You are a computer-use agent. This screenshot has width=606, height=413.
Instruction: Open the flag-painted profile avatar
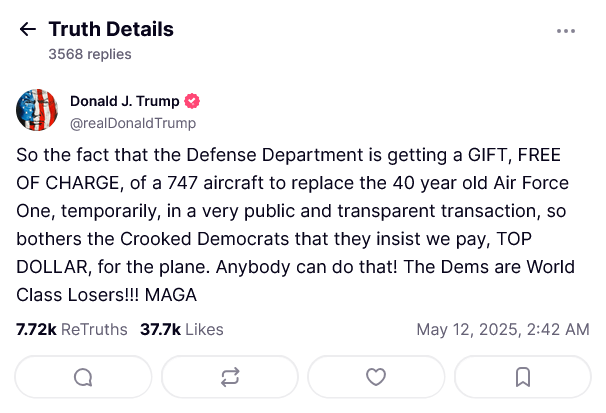pyautogui.click(x=37, y=110)
